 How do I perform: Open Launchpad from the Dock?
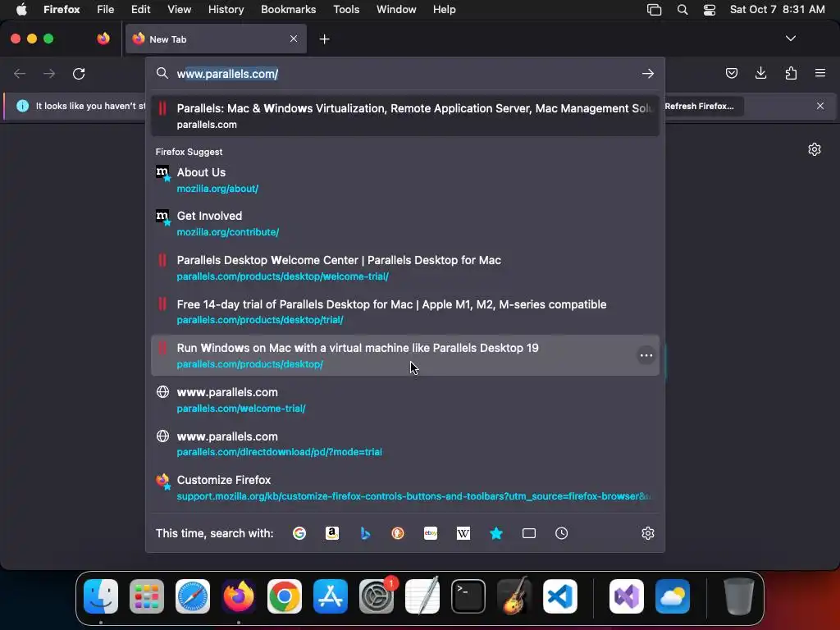147,596
